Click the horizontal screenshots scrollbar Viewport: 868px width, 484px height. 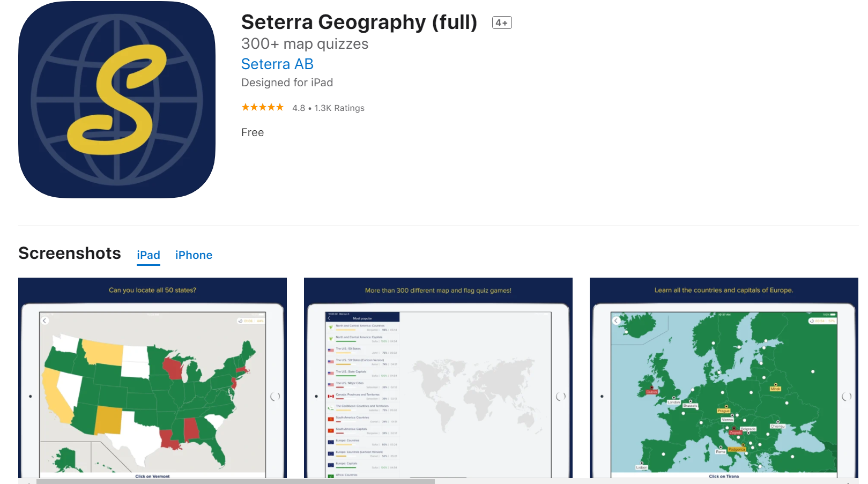click(235, 481)
